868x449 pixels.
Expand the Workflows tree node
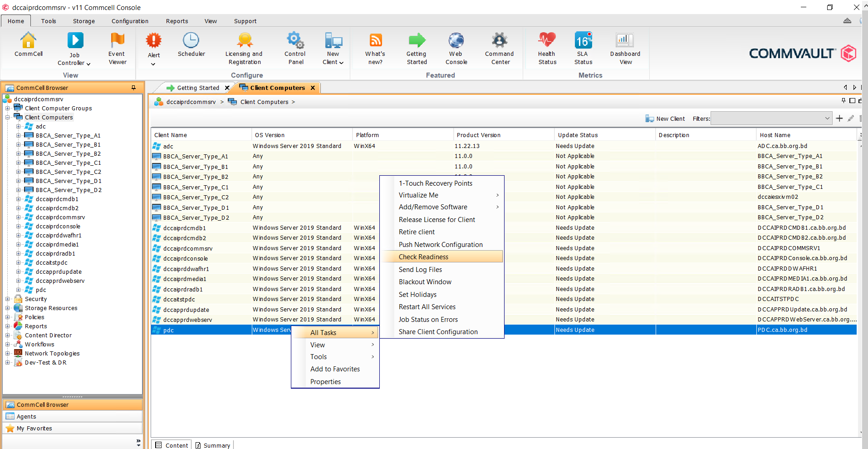click(x=7, y=344)
